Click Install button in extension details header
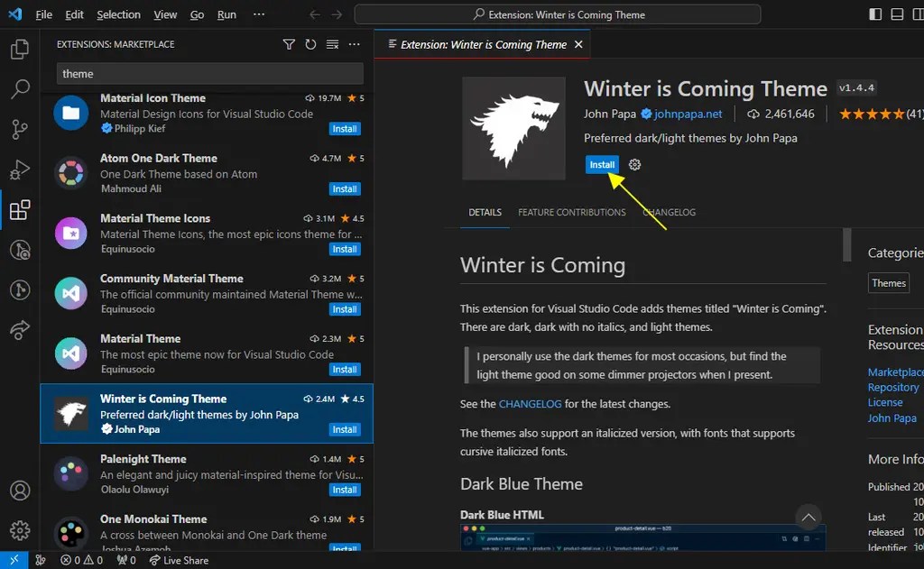 602,164
